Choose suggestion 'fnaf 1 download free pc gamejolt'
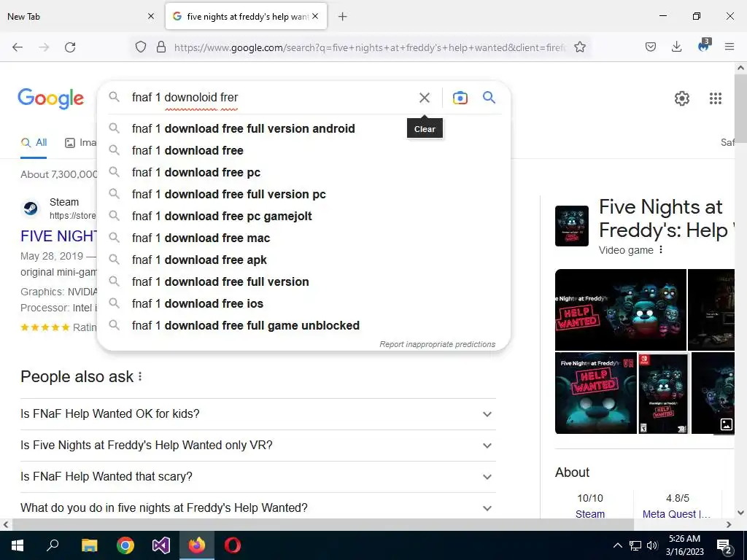Image resolution: width=747 pixels, height=560 pixels. [x=303, y=216]
